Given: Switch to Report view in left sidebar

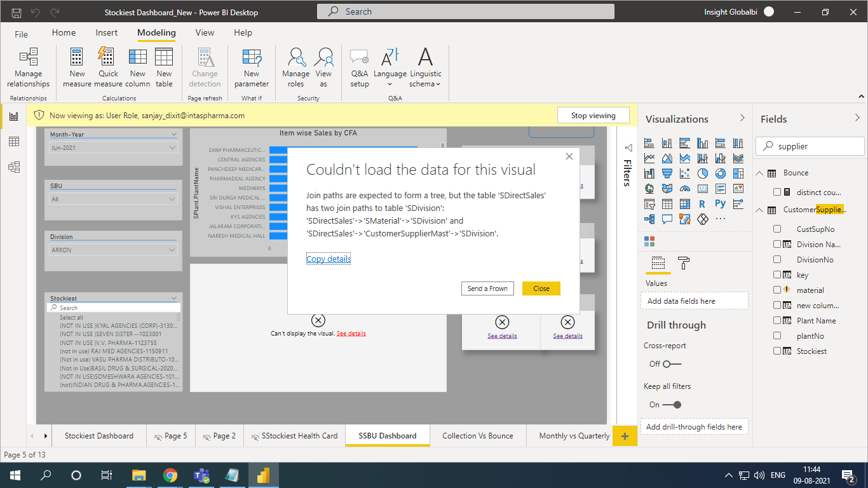Looking at the screenshot, I should pos(13,116).
